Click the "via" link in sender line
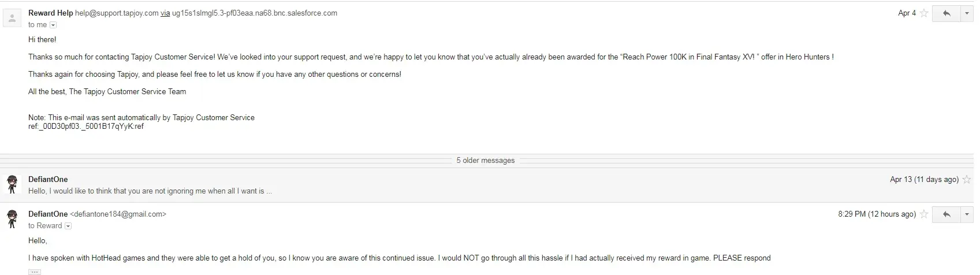 coord(165,13)
